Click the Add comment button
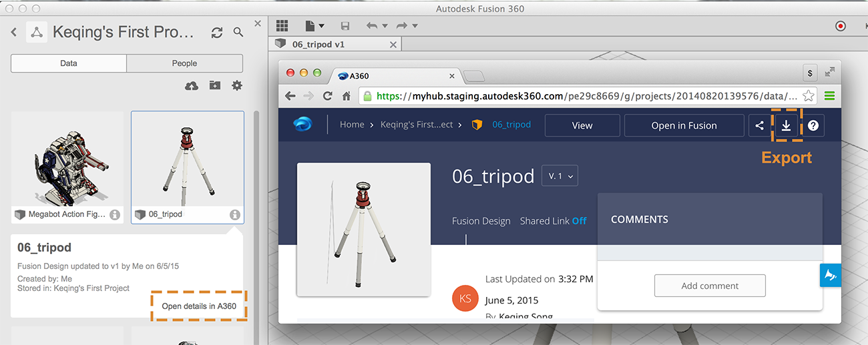 click(710, 286)
